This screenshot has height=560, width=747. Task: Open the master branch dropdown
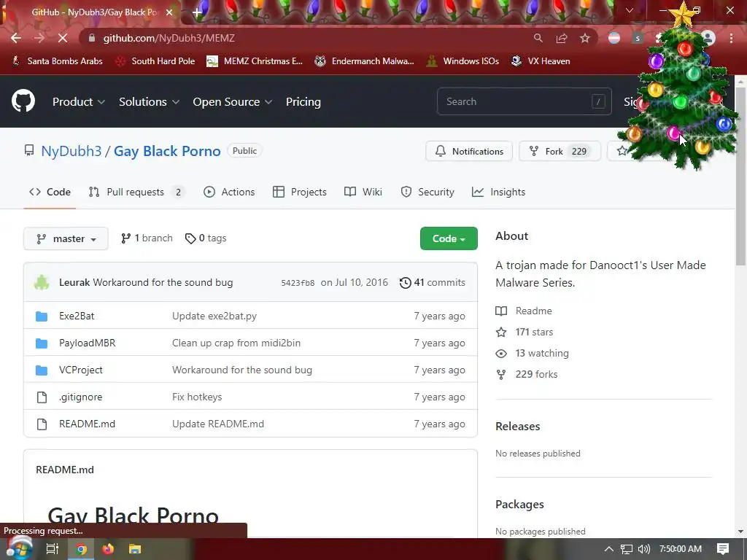click(x=66, y=238)
